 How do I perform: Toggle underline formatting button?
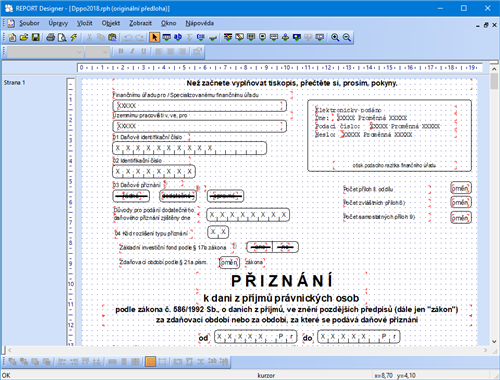point(144,51)
